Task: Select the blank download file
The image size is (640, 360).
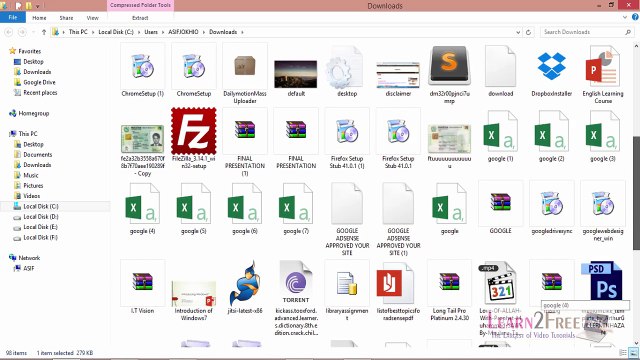Action: coord(500,67)
